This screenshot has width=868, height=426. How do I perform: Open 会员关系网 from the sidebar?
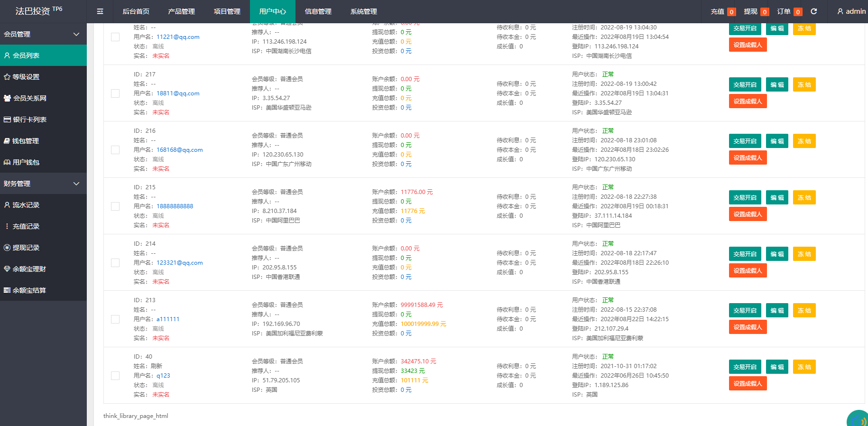pyautogui.click(x=29, y=98)
